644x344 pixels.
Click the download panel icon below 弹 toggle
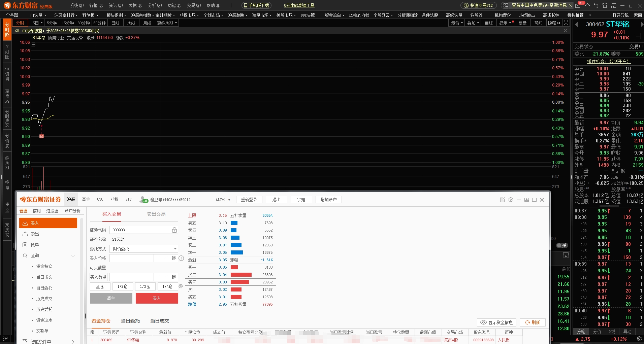pos(566,255)
